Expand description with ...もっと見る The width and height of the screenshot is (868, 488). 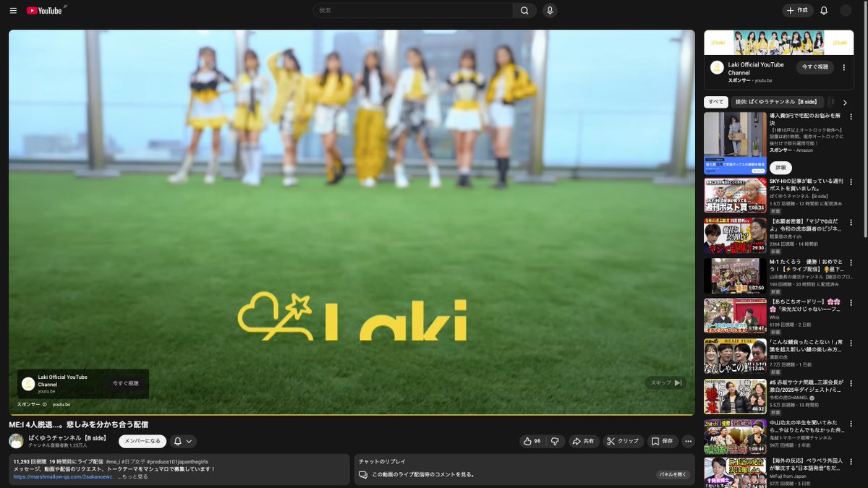133,477
